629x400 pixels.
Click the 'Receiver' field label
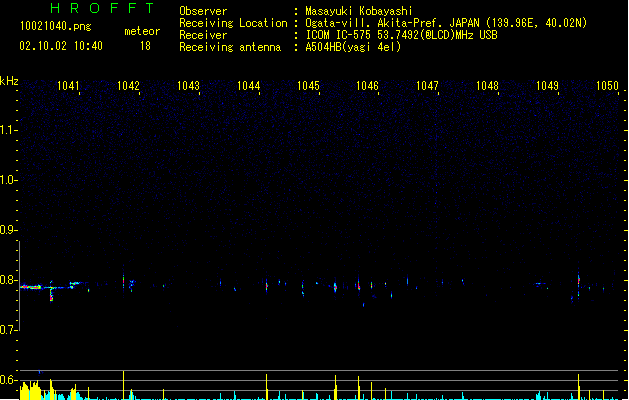click(203, 35)
